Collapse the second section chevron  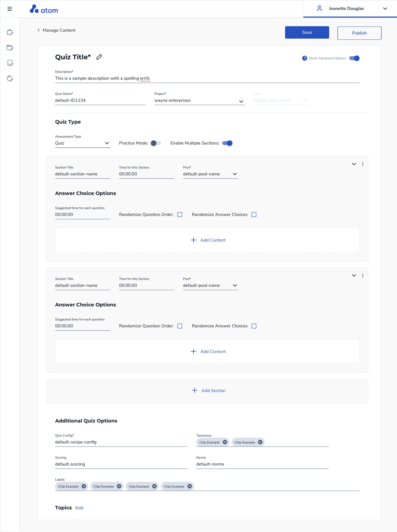click(x=354, y=275)
